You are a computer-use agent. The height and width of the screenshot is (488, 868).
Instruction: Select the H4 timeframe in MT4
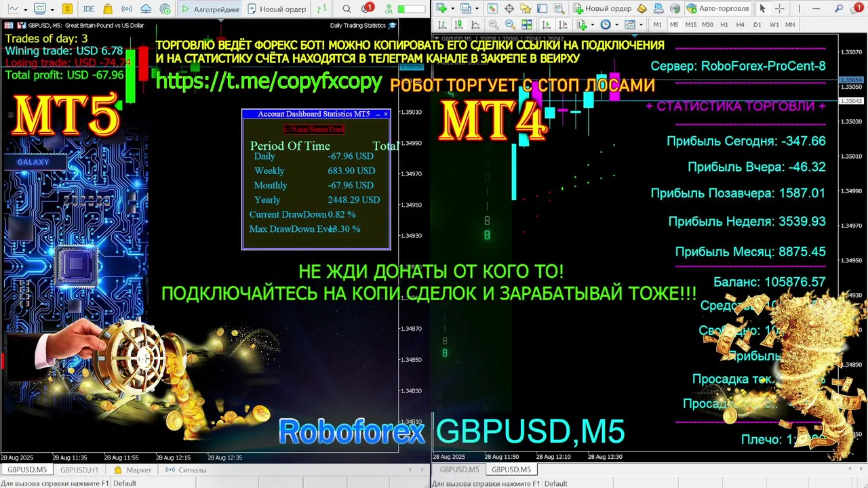[x=741, y=24]
